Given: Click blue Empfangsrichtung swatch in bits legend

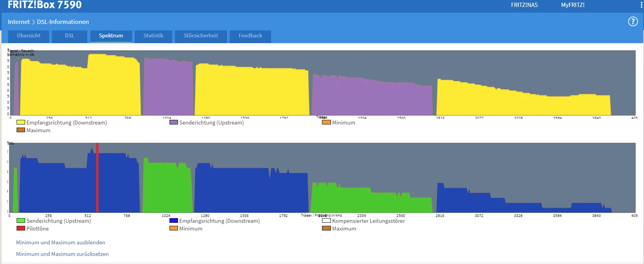Looking at the screenshot, I should point(174,220).
